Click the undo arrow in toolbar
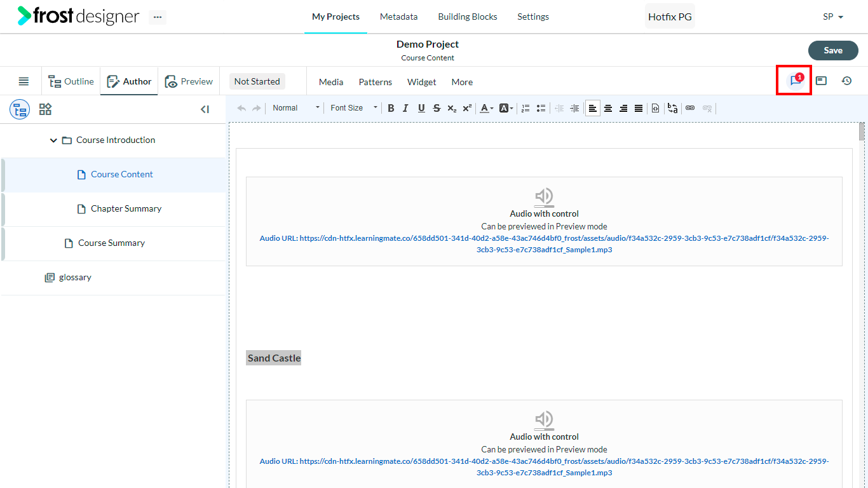Image resolution: width=868 pixels, height=488 pixels. click(x=241, y=108)
